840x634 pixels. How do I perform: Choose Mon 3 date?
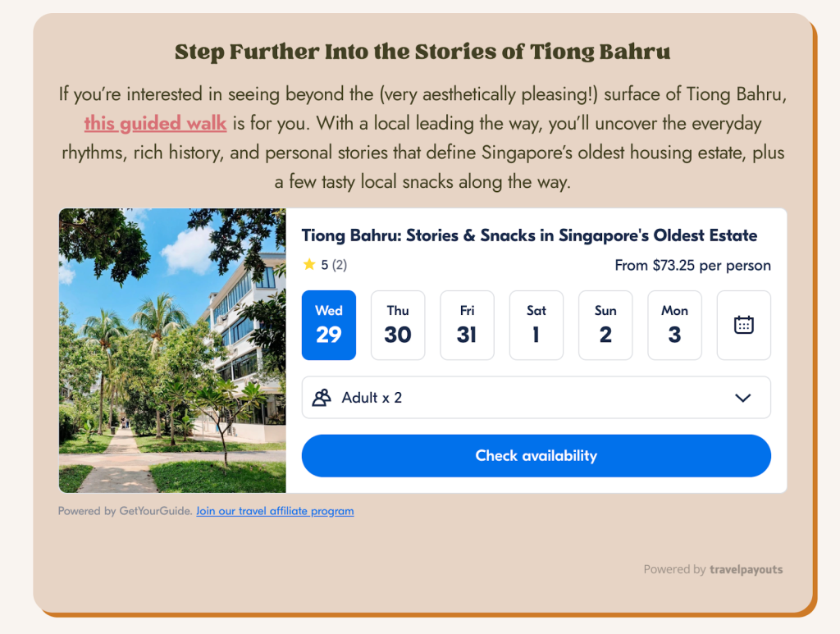tap(674, 325)
